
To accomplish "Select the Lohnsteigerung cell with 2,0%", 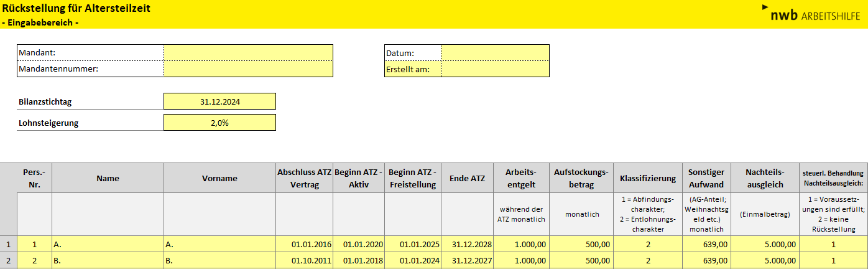I will click(x=219, y=123).
